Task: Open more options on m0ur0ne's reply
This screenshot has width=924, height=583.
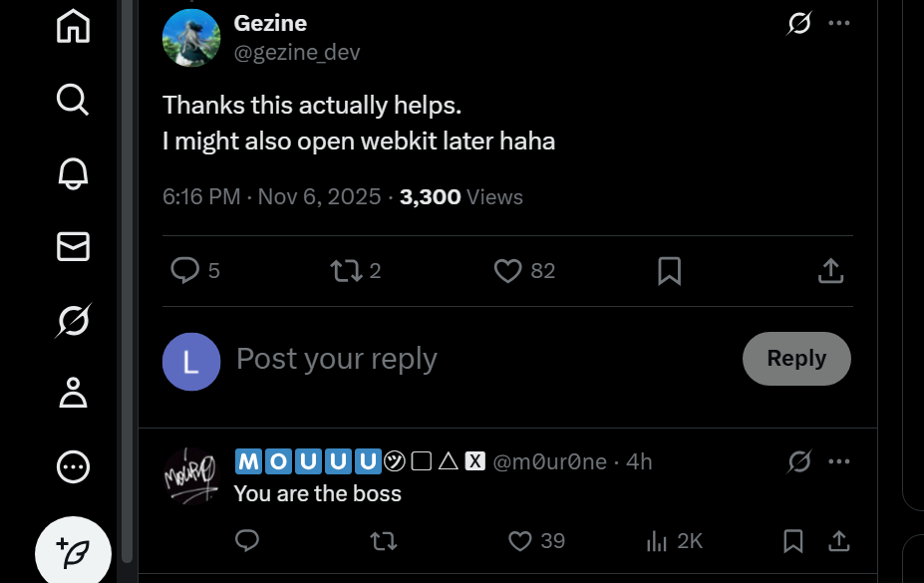Action: (x=839, y=461)
